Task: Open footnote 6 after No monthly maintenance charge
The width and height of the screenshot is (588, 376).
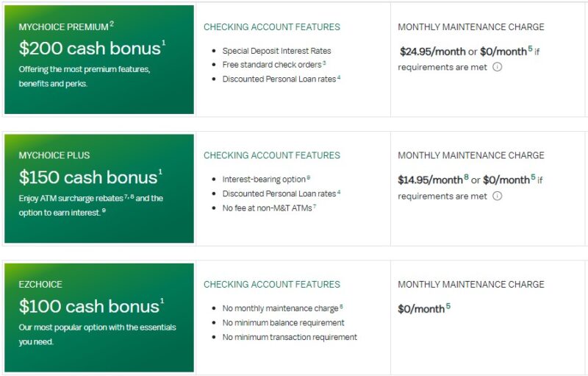Action: tap(341, 307)
